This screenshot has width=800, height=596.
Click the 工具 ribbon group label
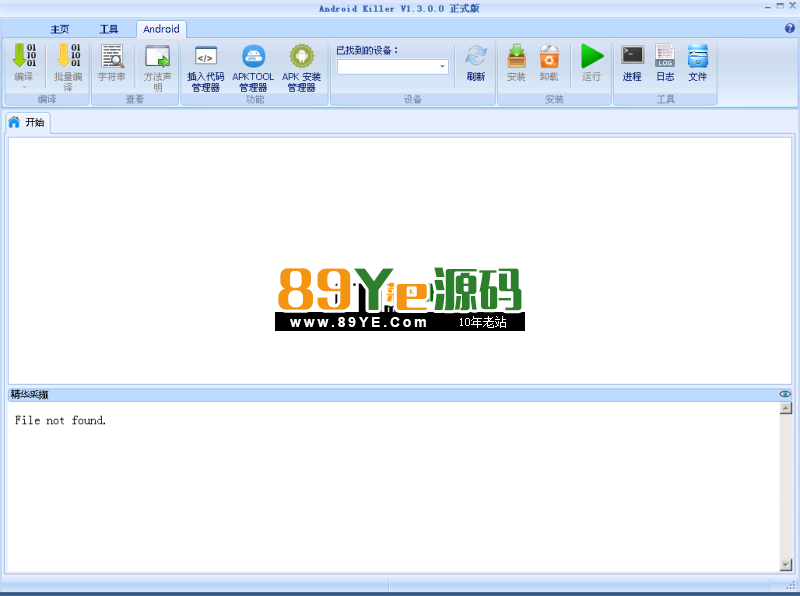tap(665, 100)
